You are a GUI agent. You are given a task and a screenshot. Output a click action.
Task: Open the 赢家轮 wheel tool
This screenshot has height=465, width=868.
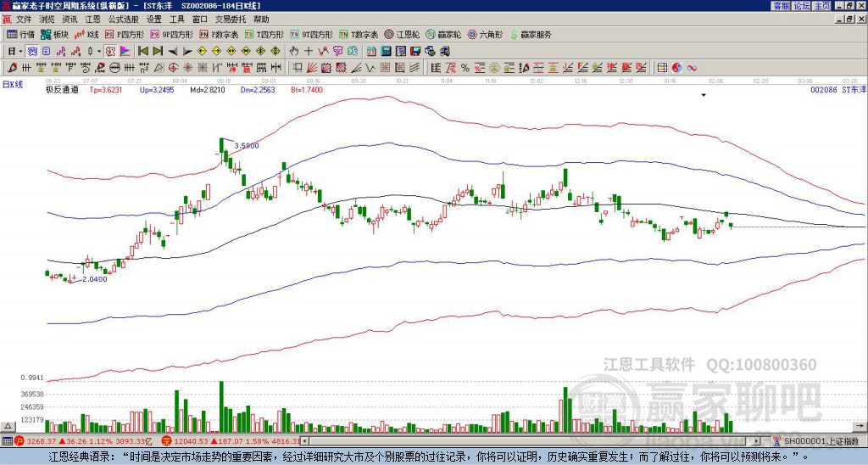click(x=443, y=34)
